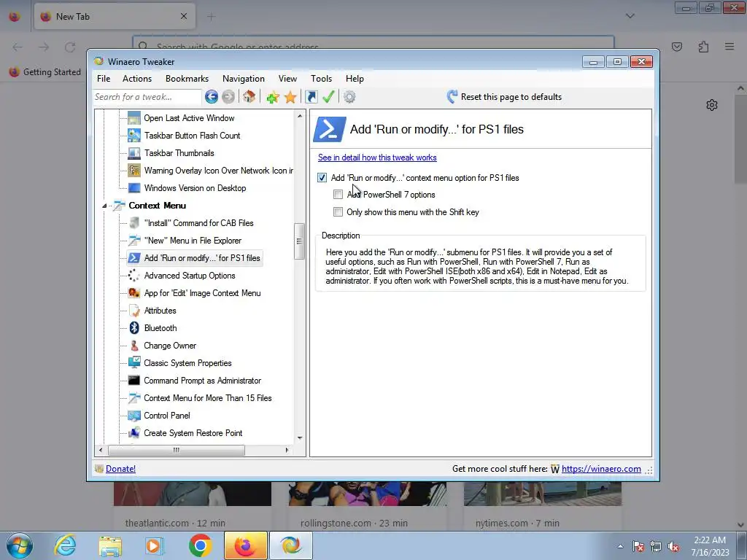Select App for 'Edit' Image Context Menu
This screenshot has height=560, width=747.
(202, 293)
